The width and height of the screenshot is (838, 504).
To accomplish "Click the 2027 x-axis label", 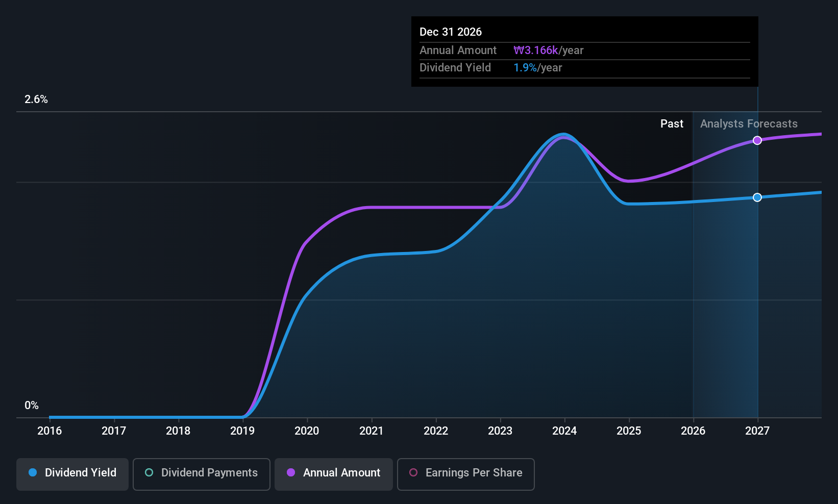I will tap(757, 431).
